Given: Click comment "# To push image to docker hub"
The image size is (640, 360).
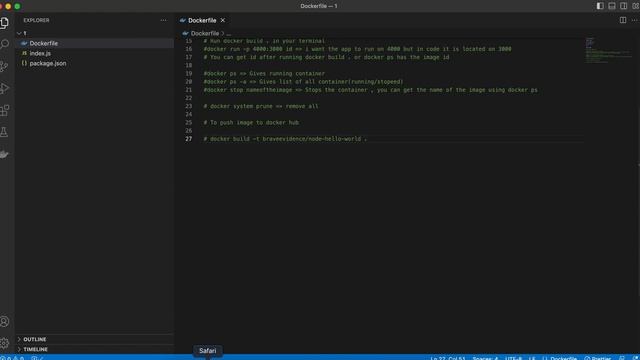Looking at the screenshot, I should click(x=251, y=122).
